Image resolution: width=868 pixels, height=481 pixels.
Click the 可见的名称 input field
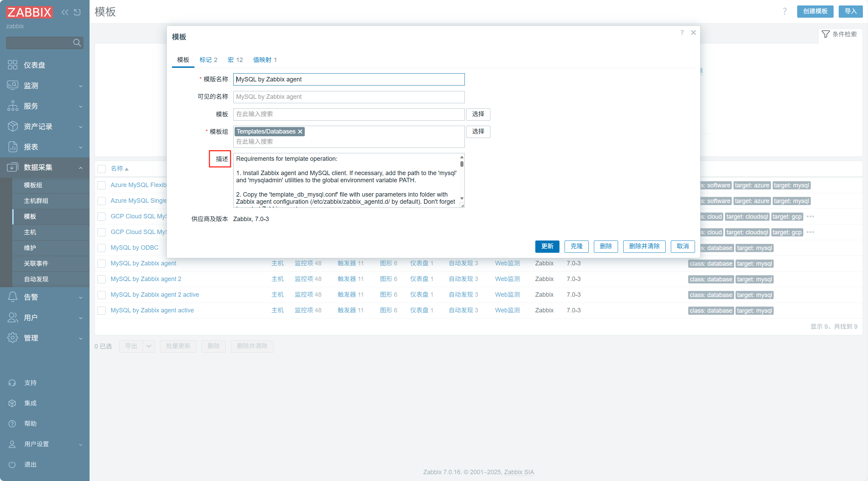click(x=349, y=97)
